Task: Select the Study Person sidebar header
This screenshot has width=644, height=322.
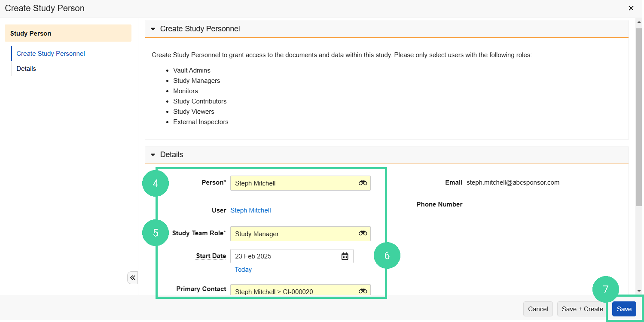Action: tap(68, 33)
